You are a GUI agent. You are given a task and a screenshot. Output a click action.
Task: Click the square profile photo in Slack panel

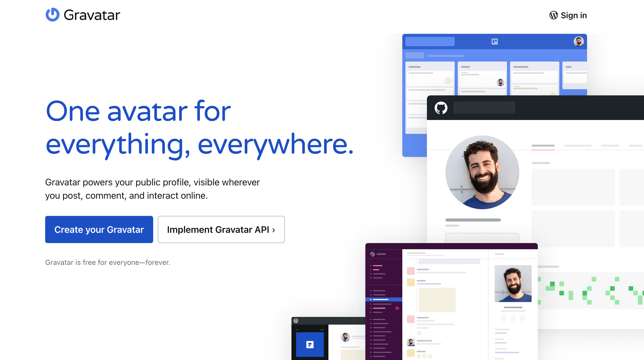pos(513,283)
